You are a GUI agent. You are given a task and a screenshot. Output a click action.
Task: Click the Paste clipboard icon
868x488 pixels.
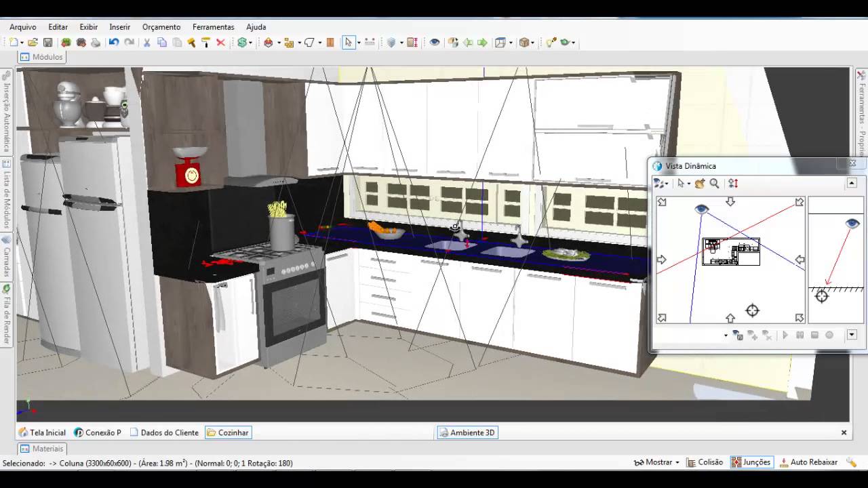click(177, 42)
